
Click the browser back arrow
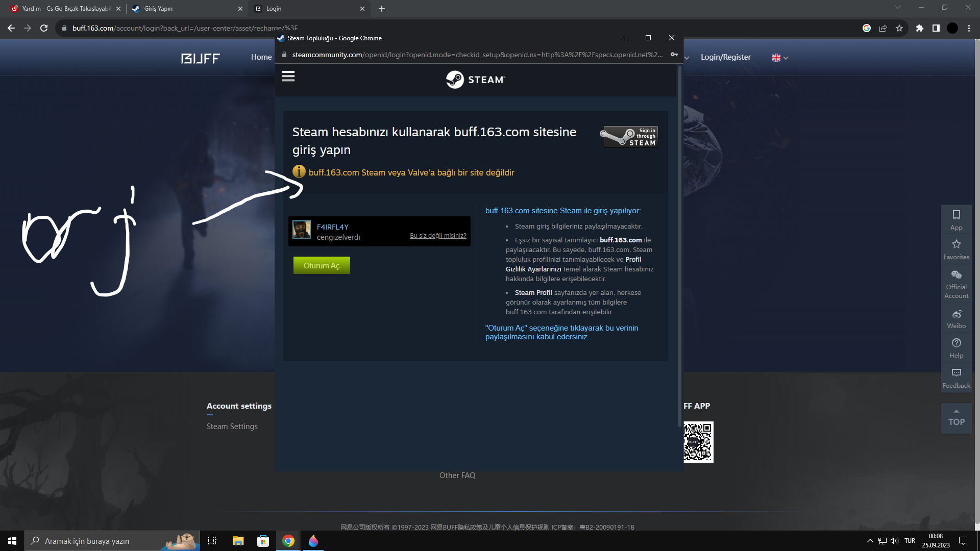pyautogui.click(x=11, y=28)
